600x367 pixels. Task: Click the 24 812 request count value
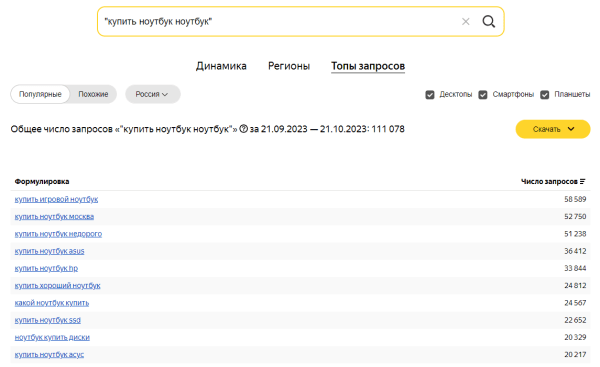pyautogui.click(x=575, y=285)
